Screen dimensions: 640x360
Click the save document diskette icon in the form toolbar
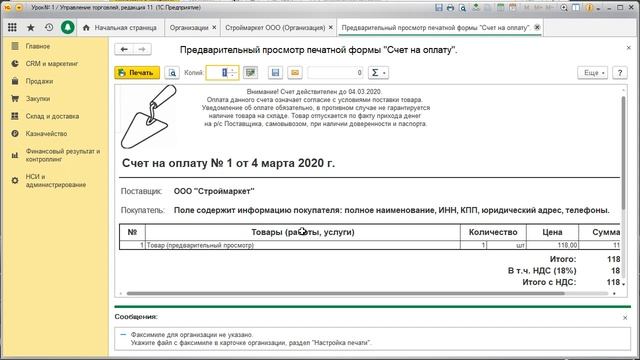click(276, 73)
